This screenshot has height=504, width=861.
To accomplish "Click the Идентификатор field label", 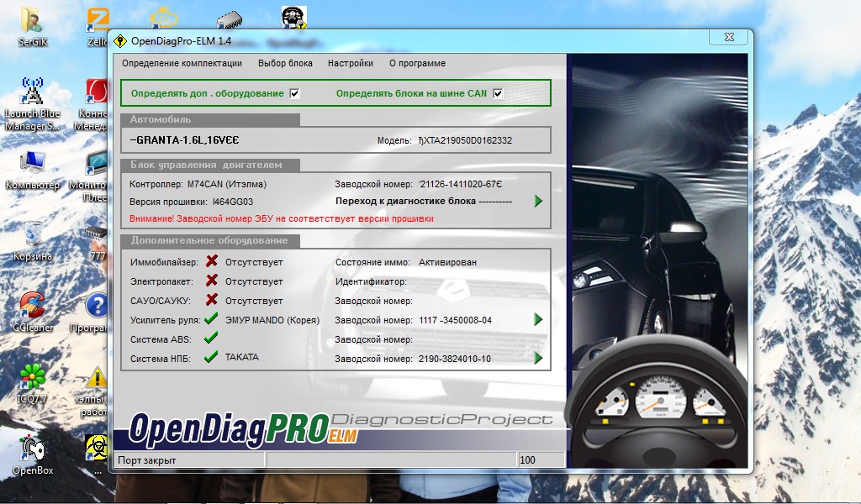I will [x=371, y=281].
